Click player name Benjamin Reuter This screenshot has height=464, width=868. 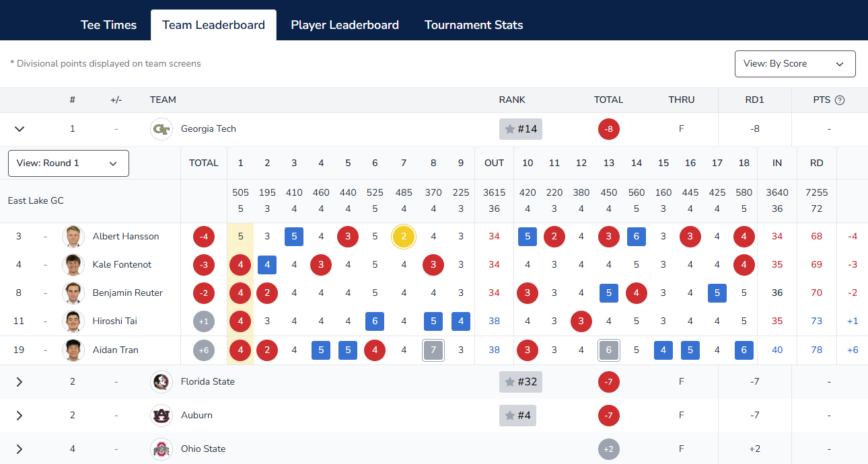point(128,293)
